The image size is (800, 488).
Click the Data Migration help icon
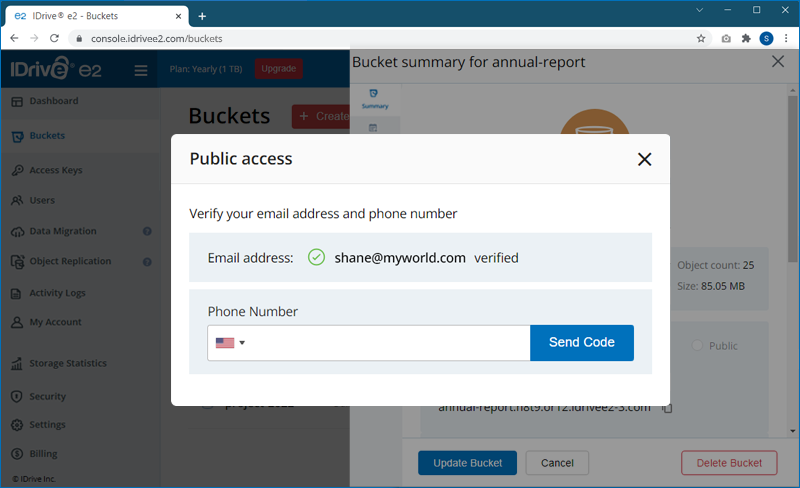[147, 231]
